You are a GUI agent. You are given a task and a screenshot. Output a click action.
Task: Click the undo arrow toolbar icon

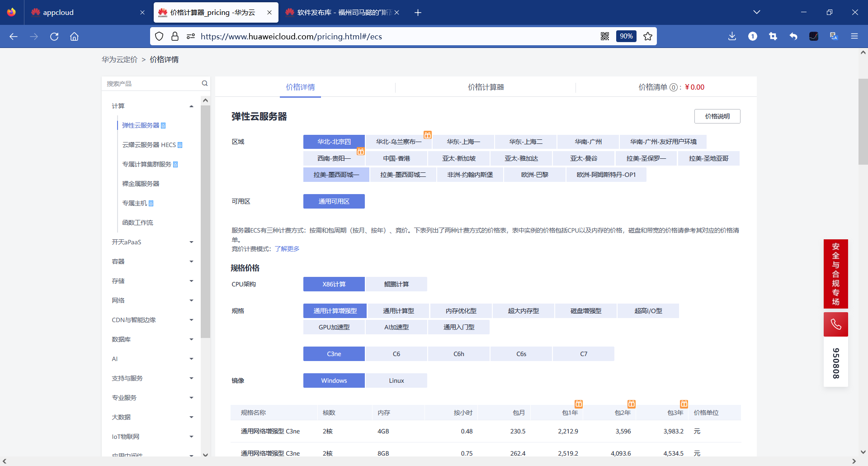pos(793,36)
